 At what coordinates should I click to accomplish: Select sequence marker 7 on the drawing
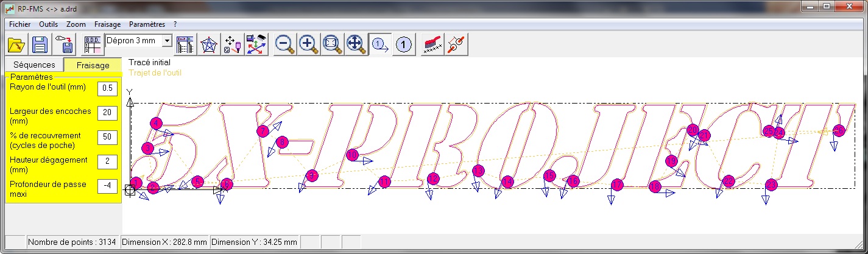coord(263,131)
